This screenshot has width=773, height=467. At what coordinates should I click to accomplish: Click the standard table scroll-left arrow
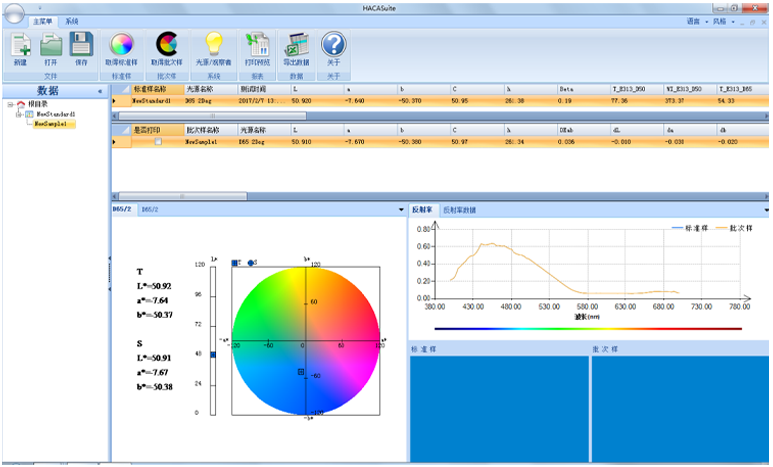click(x=115, y=116)
